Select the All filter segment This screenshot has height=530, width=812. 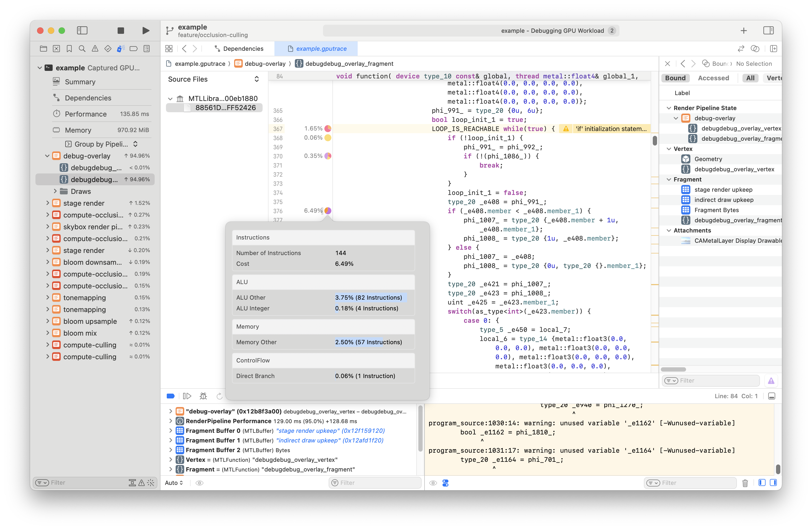(x=750, y=78)
